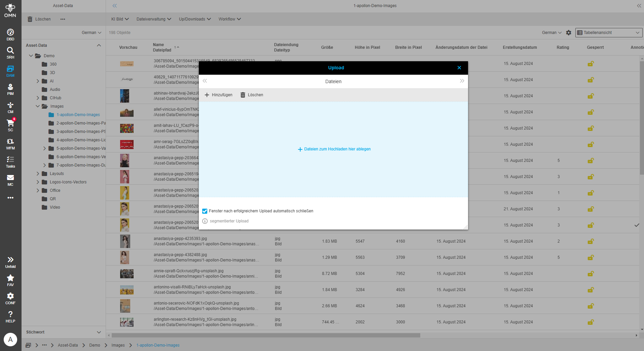
Task: Click Hinzufügen in the Upload dialog
Action: (218, 95)
